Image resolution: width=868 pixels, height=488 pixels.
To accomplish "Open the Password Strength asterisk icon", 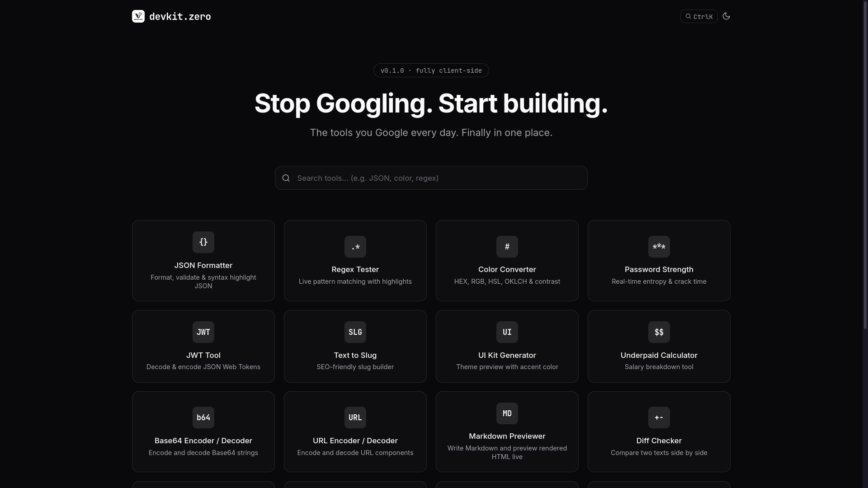I will [x=659, y=247].
